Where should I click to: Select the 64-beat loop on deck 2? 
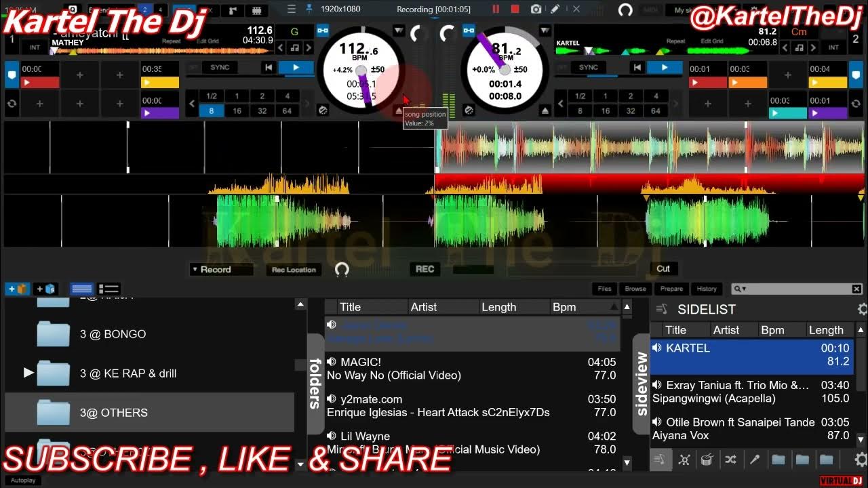656,111
